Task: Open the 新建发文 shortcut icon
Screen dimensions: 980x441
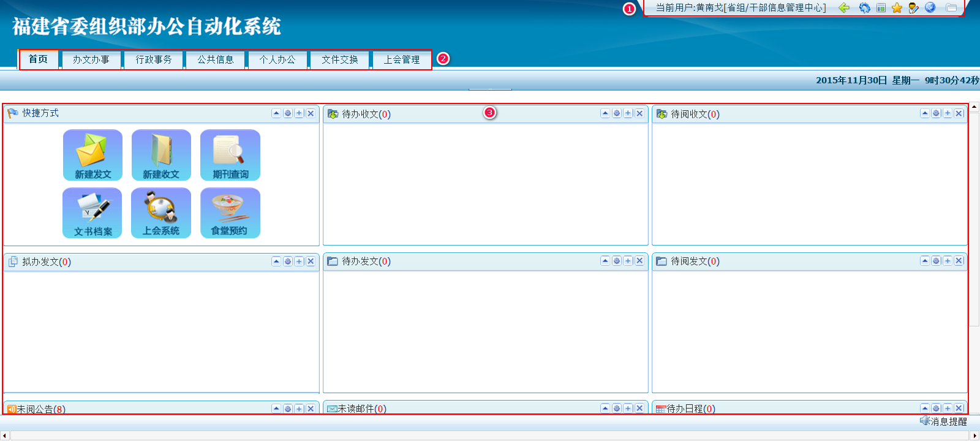Action: click(92, 155)
